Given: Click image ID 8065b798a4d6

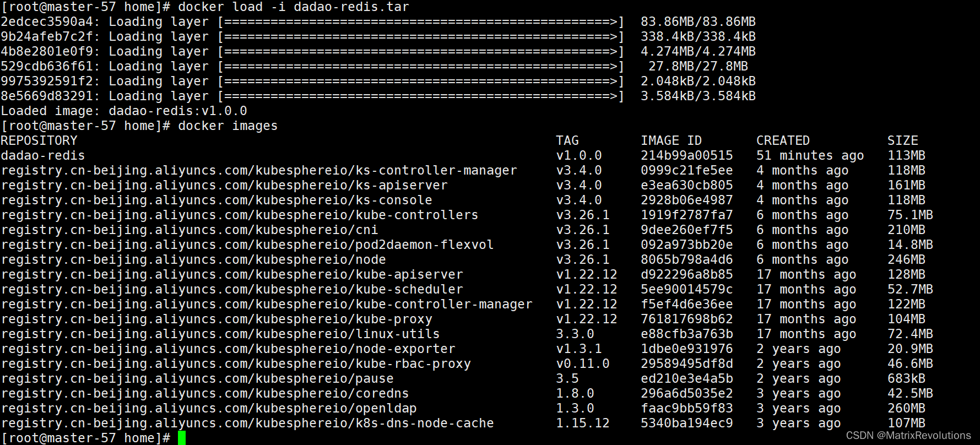Looking at the screenshot, I should click(686, 260).
